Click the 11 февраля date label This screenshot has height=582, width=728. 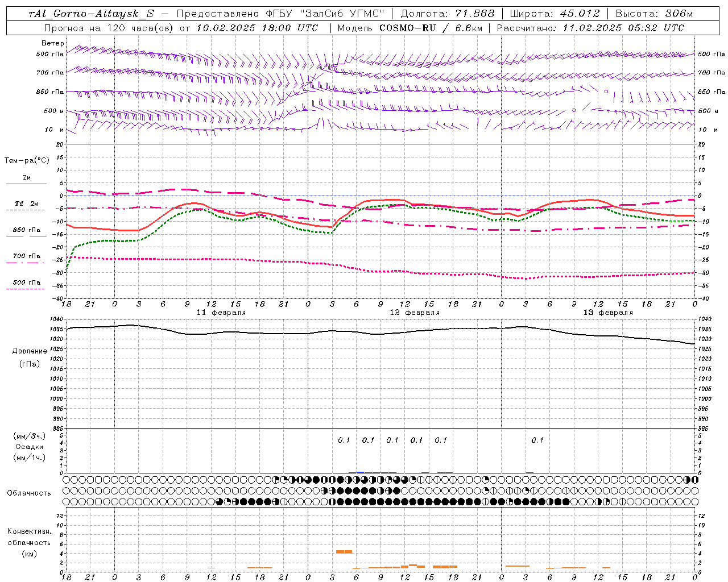(x=221, y=313)
